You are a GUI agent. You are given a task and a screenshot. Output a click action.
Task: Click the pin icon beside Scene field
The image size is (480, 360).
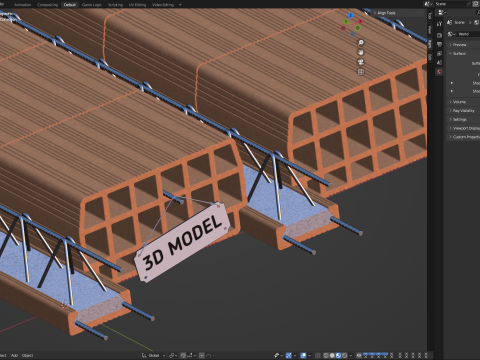(468, 4)
